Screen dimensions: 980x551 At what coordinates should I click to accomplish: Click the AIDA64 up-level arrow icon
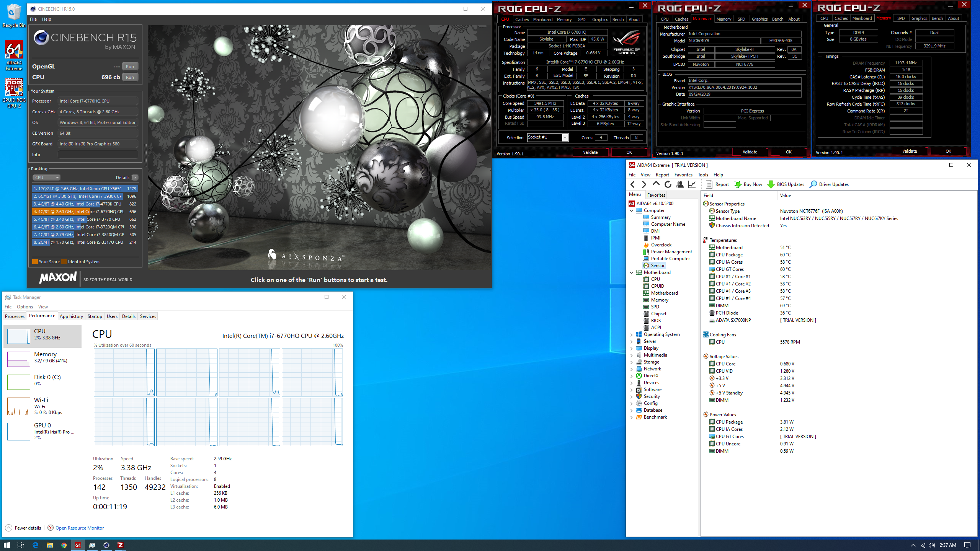(x=656, y=184)
